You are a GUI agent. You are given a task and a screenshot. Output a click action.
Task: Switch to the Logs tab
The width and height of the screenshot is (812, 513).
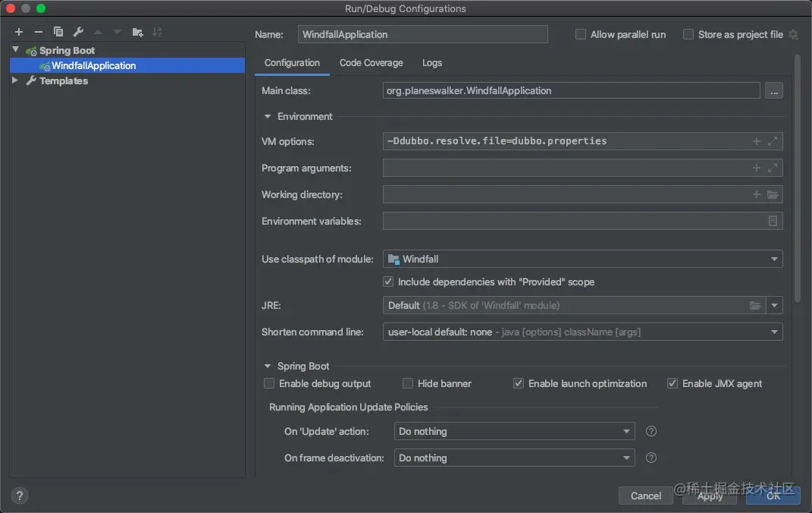[432, 63]
